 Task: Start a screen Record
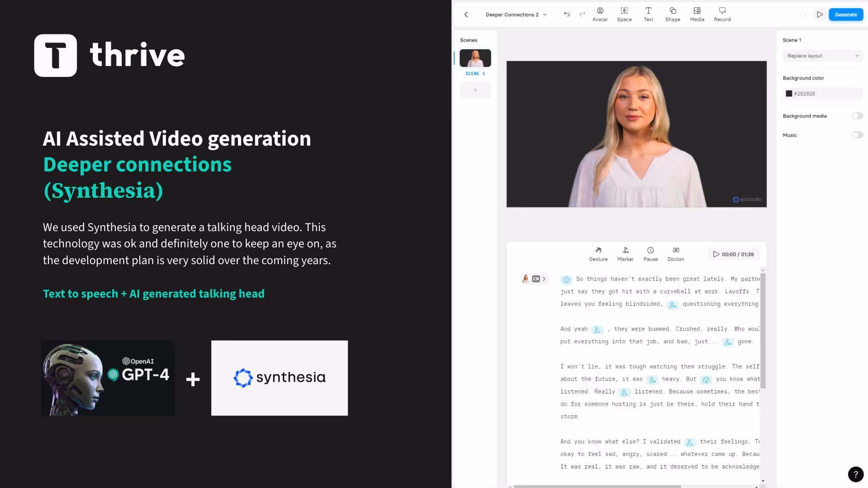(x=722, y=14)
